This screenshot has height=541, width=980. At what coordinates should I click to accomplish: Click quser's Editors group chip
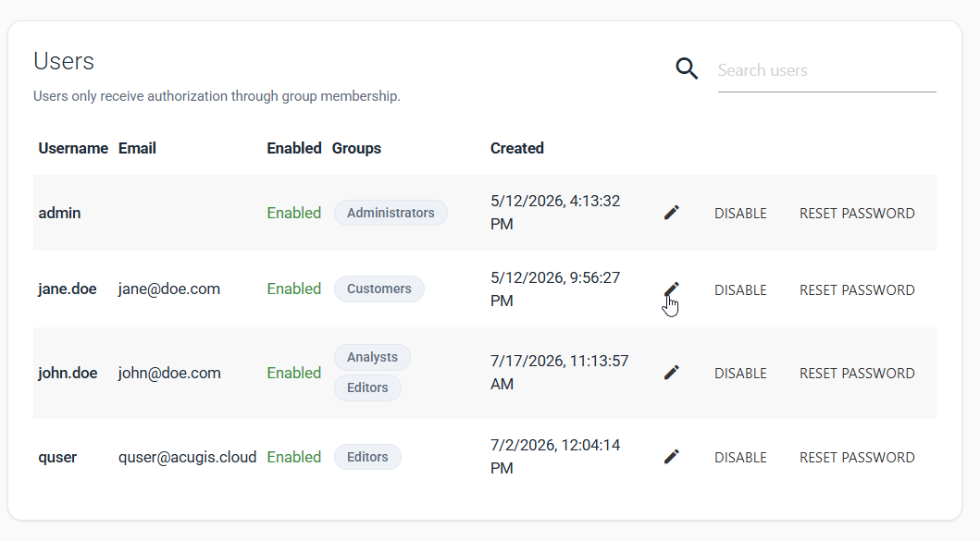(x=367, y=457)
